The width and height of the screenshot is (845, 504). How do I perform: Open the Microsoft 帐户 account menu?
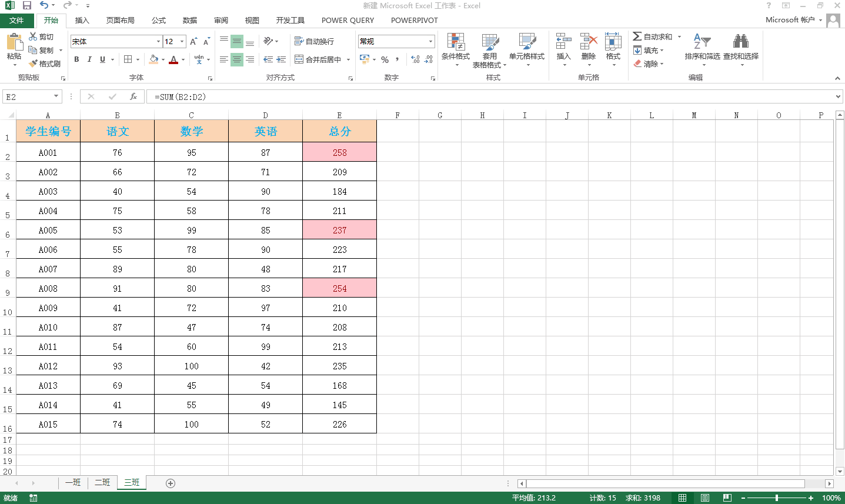tap(793, 20)
